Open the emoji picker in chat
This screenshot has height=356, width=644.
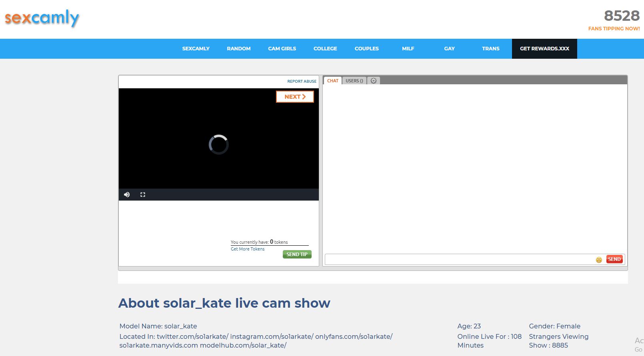599,260
